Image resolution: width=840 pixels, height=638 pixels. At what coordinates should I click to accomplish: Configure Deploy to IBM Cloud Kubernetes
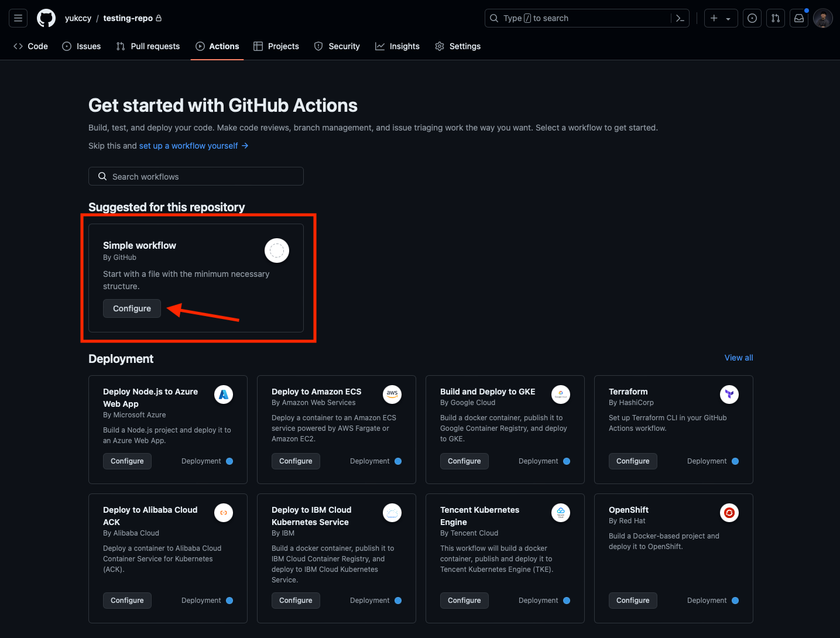click(296, 601)
